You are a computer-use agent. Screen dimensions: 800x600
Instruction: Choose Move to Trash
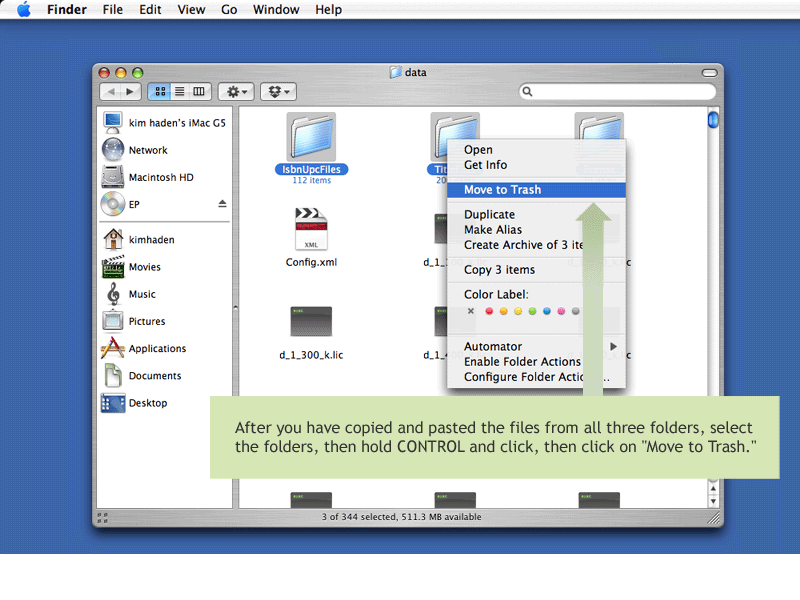point(536,190)
